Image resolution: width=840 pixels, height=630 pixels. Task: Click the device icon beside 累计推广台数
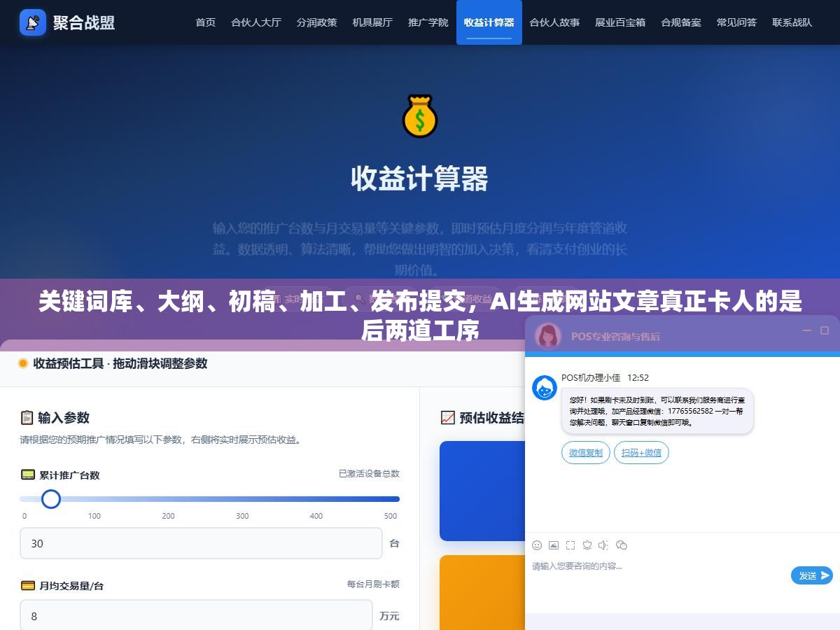click(28, 475)
